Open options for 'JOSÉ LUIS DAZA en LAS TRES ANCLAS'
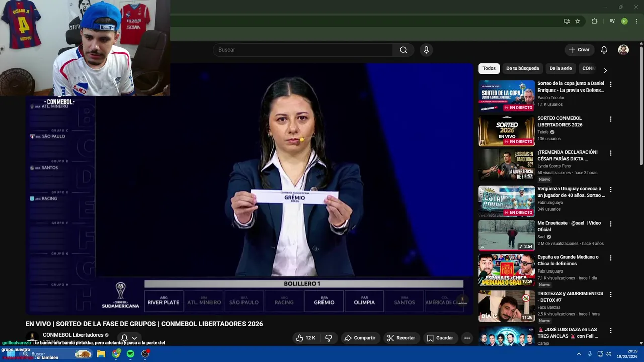Screen dimensions: 644x362 pyautogui.click(x=611, y=330)
